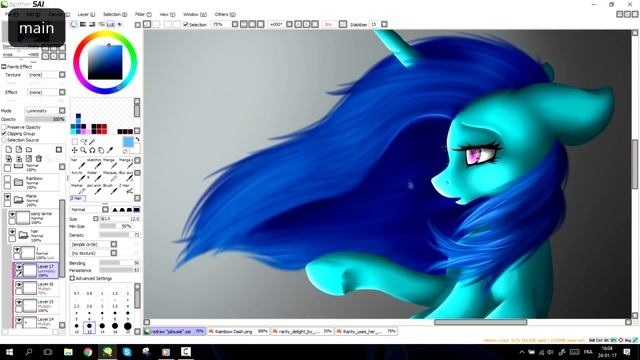Select brush size 20 preset
640x360 pixels.
pyautogui.click(x=127, y=327)
